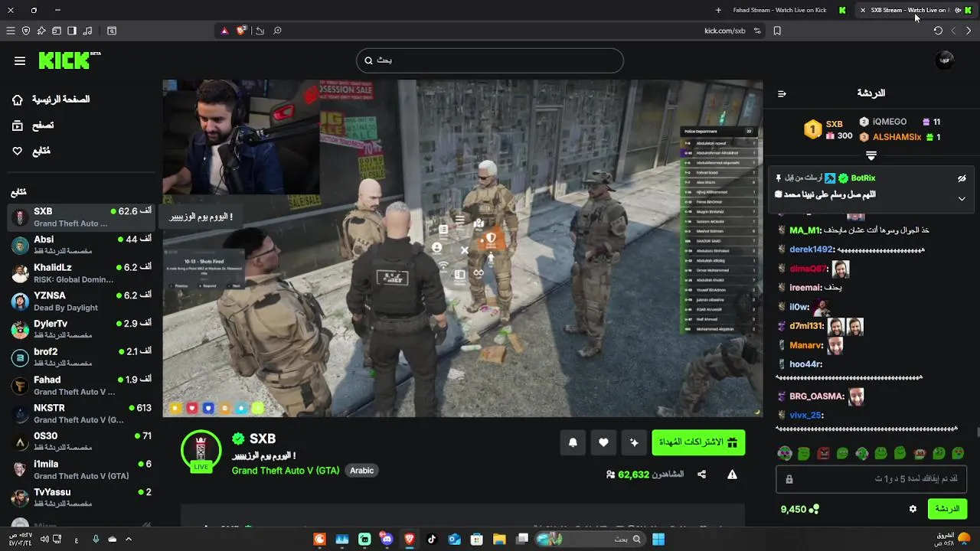Click the gifted subscriptions green button
The width and height of the screenshot is (980, 551).
[698, 442]
